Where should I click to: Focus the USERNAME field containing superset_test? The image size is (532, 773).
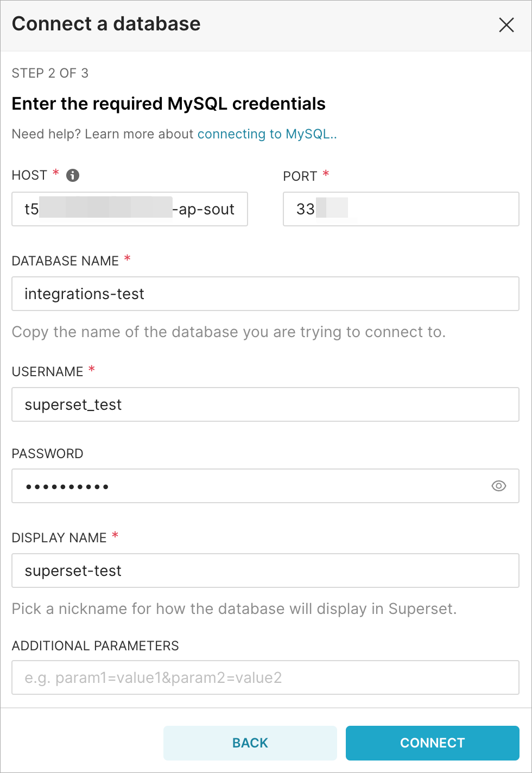[265, 404]
